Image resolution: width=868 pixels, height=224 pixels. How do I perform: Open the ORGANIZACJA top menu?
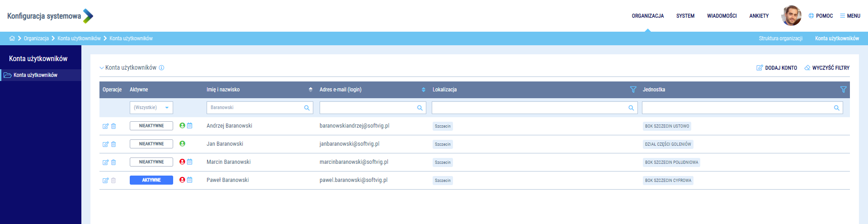(x=647, y=16)
